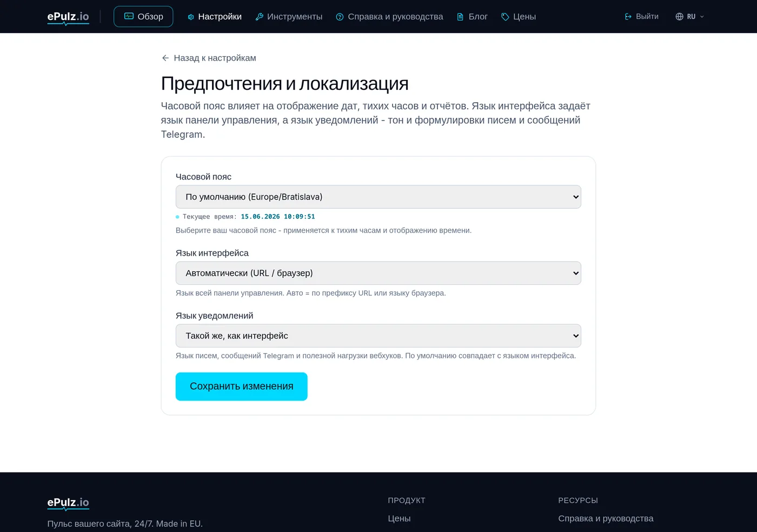Click the РЕСУРСЫ footer heading
The height and width of the screenshot is (532, 757).
pos(578,501)
